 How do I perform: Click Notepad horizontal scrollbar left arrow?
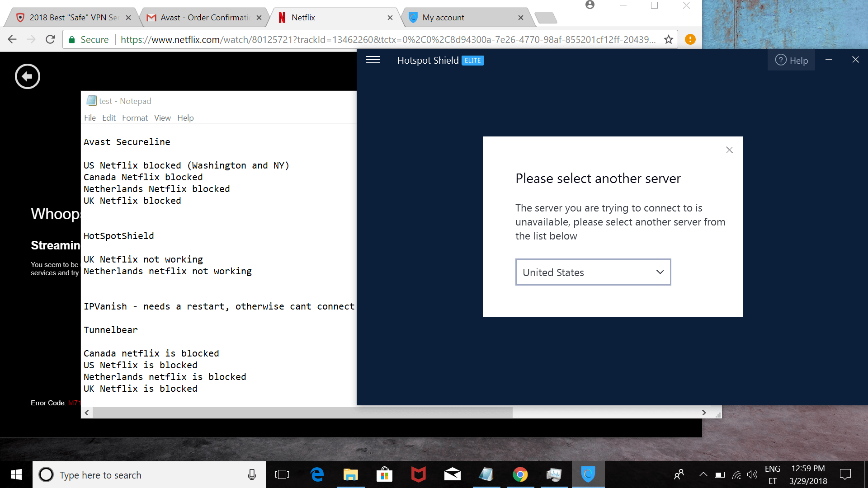tap(87, 413)
